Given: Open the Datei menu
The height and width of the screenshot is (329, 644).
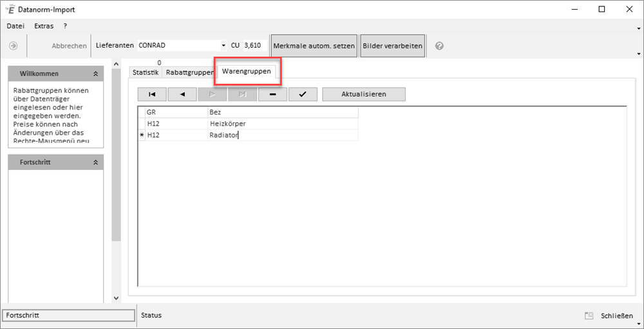Looking at the screenshot, I should pyautogui.click(x=15, y=26).
